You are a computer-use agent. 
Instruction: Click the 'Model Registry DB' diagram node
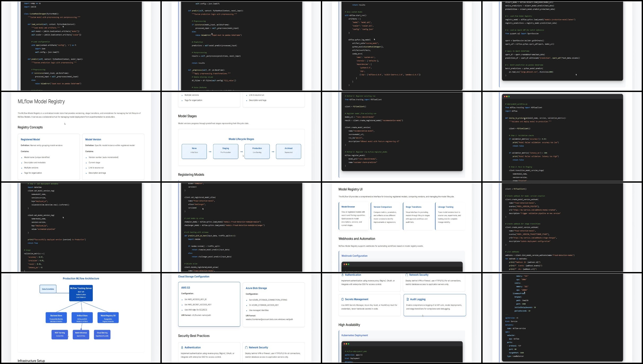[x=108, y=318]
